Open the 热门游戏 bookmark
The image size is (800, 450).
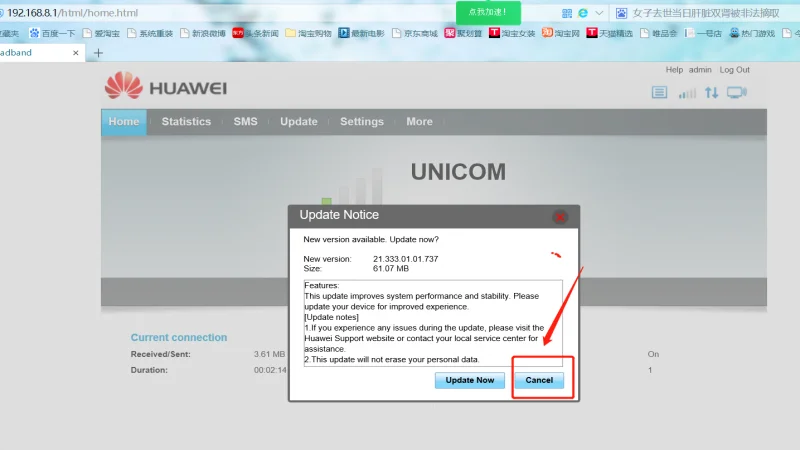[752, 33]
